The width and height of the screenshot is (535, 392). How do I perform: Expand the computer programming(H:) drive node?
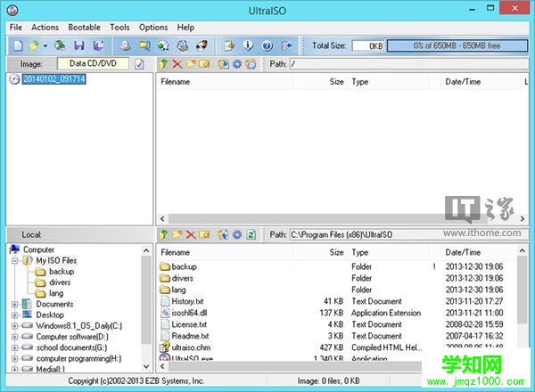click(x=14, y=359)
